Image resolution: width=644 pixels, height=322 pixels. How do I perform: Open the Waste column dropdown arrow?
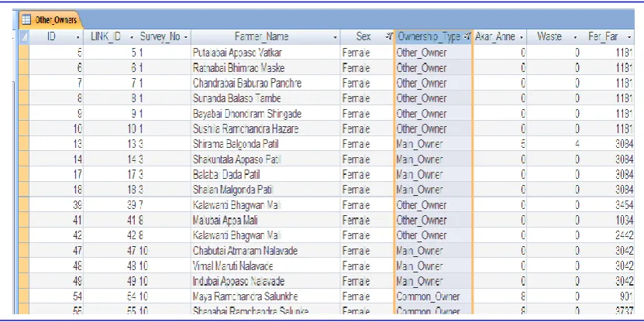coord(575,37)
